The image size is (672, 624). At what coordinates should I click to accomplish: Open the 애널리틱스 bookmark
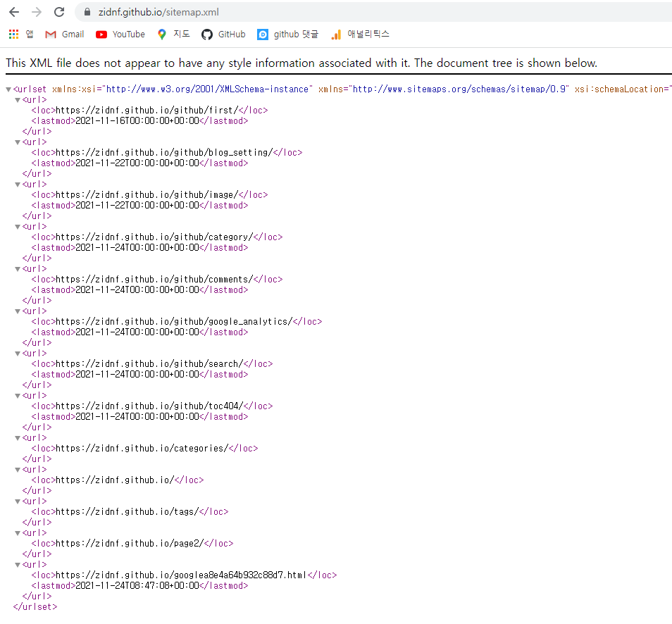point(360,34)
